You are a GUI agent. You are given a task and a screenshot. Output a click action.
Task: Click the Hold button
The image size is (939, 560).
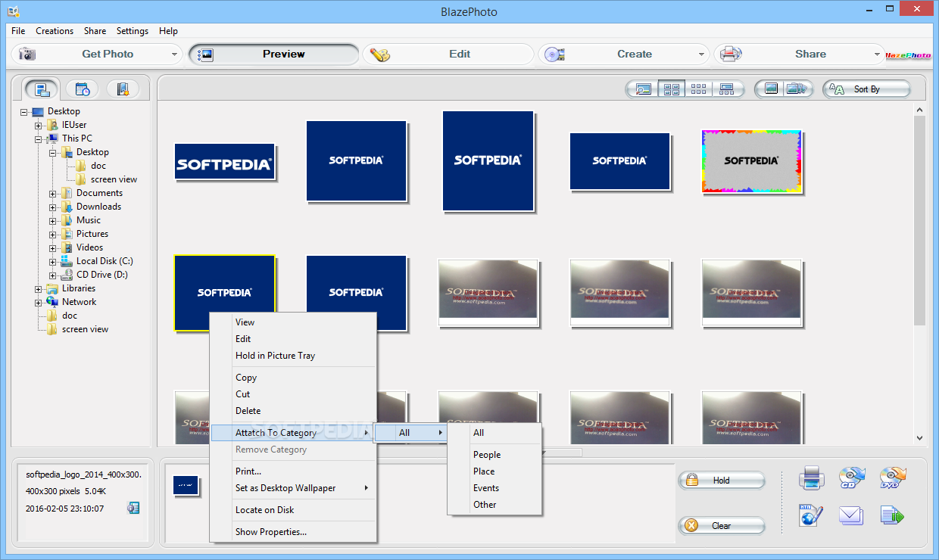point(722,480)
